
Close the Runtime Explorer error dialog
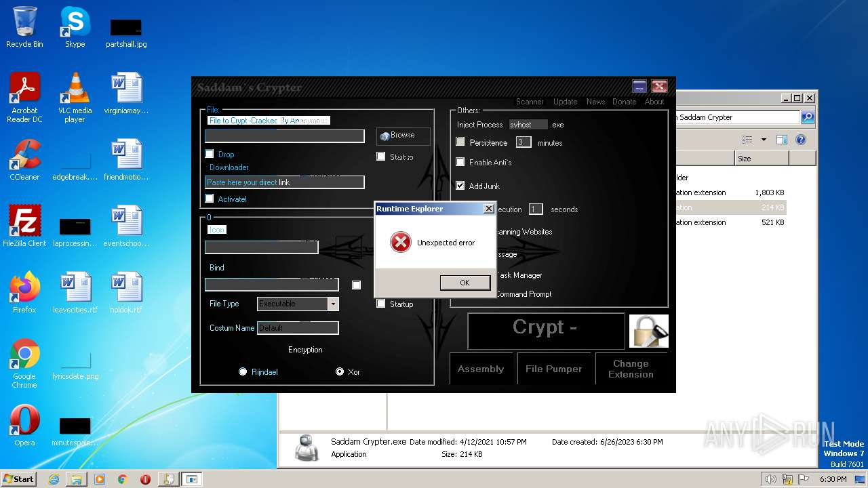488,209
